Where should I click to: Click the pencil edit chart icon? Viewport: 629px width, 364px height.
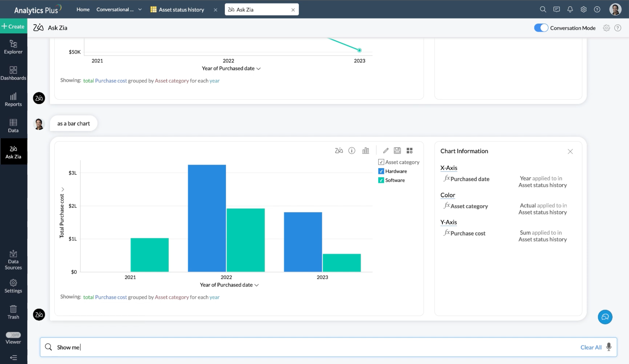point(386,151)
